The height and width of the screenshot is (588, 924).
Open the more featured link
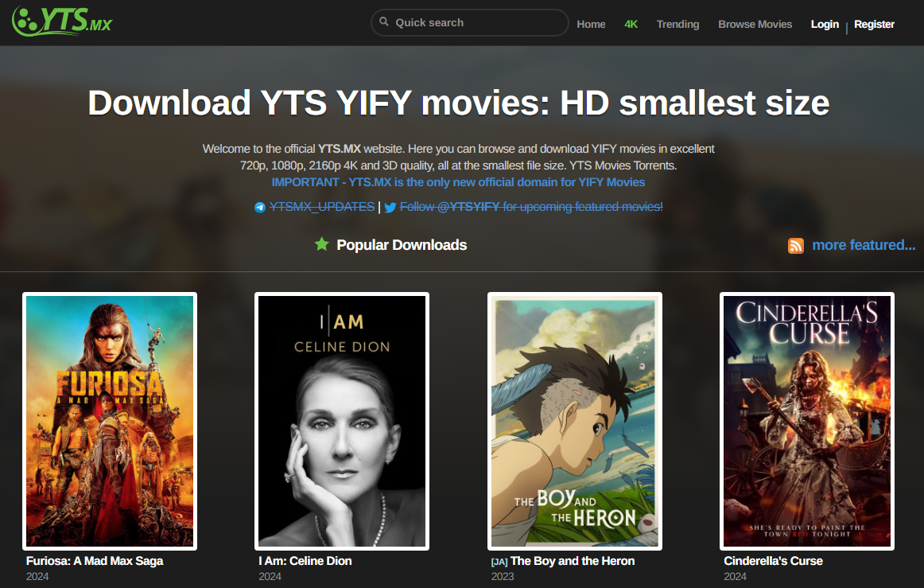864,245
